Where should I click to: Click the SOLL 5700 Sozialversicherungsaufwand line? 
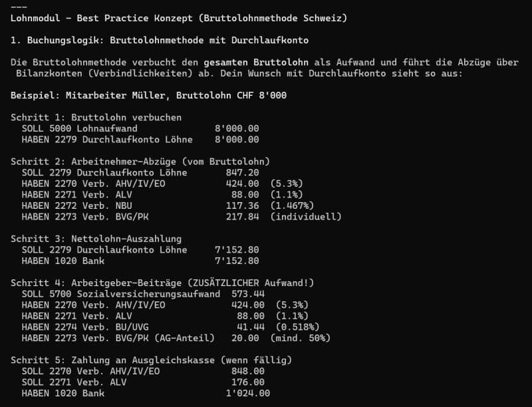pos(143,294)
